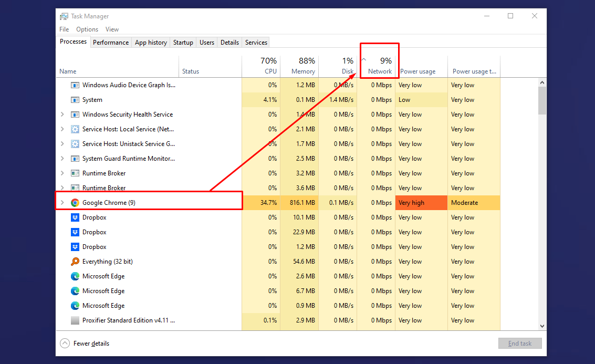
Task: Open the Startup tab
Action: point(183,43)
